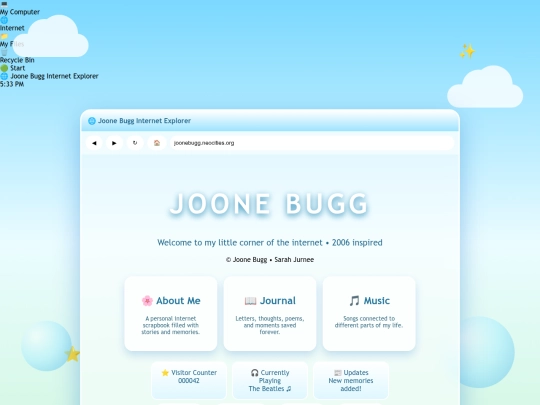
Task: Open the Updates New memories added widget
Action: pyautogui.click(x=351, y=380)
